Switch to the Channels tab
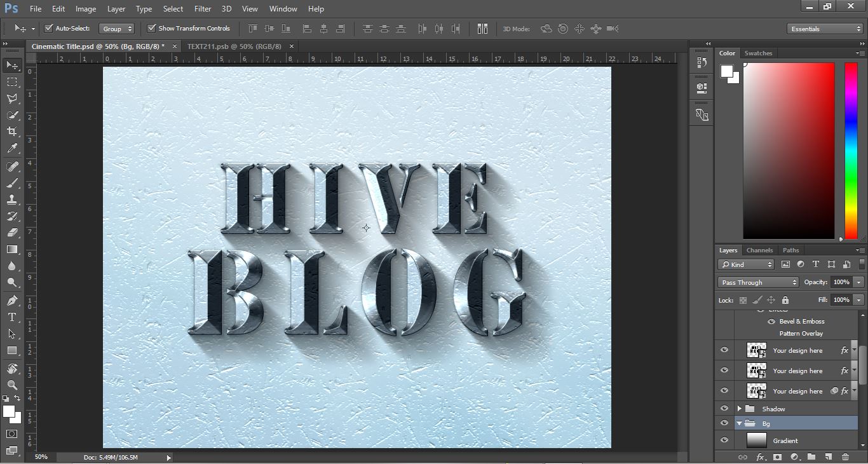 (759, 250)
